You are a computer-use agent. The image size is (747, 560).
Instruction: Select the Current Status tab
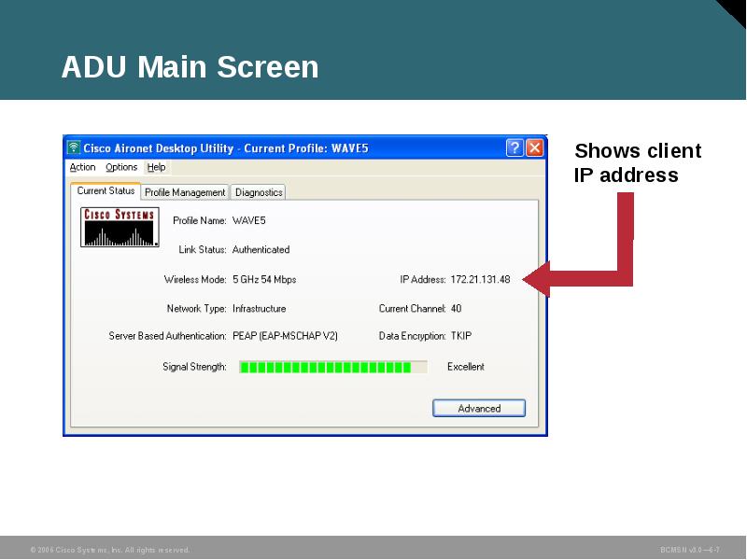105,191
